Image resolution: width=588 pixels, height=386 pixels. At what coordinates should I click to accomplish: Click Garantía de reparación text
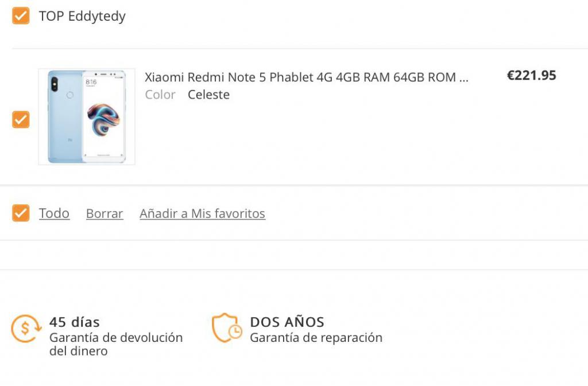316,338
